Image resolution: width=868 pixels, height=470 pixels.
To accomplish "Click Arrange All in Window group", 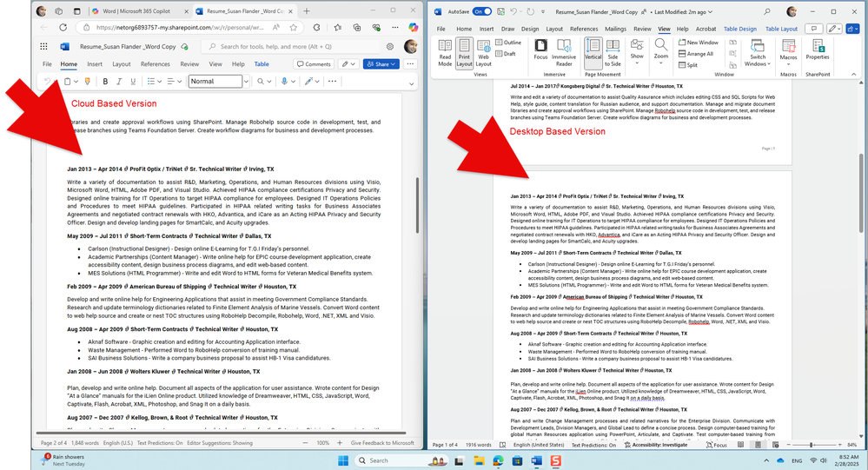I will 696,54.
